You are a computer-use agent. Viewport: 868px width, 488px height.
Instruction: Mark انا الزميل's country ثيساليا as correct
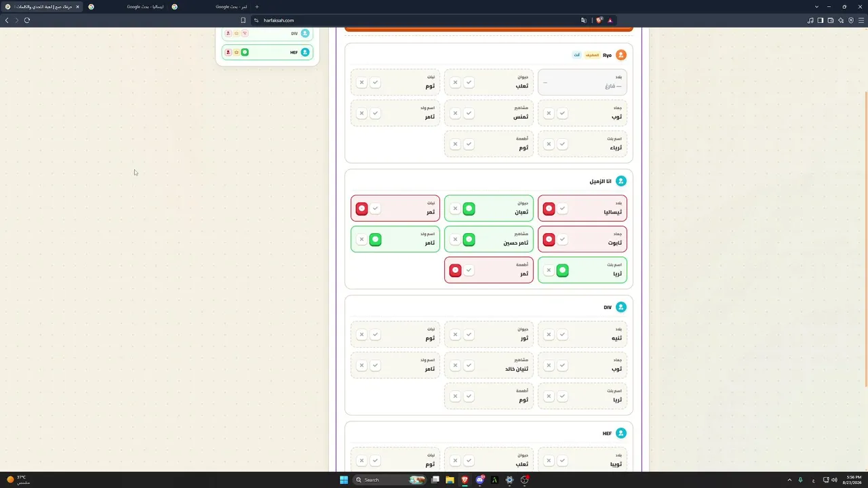(x=562, y=209)
